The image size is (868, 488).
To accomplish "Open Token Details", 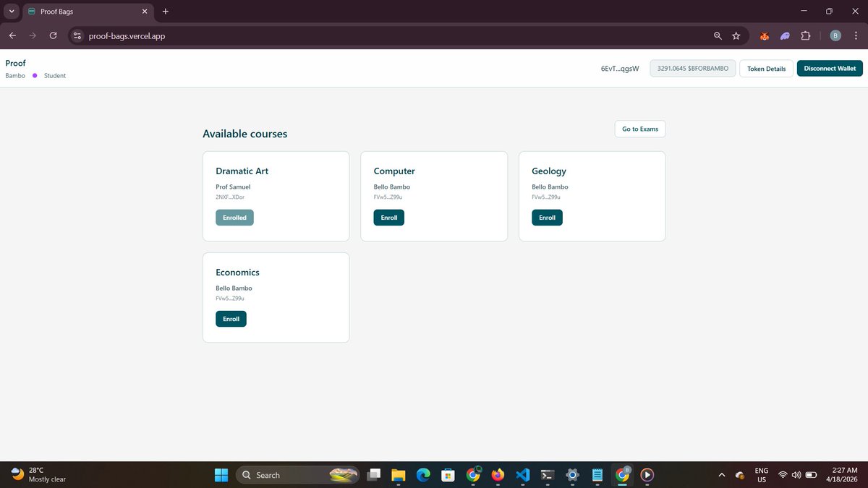I will 766,69.
